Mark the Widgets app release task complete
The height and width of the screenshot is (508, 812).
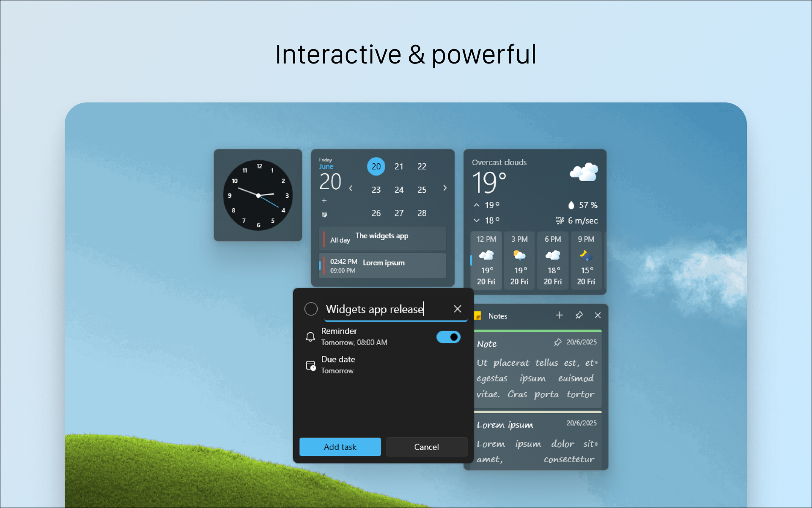pyautogui.click(x=311, y=309)
